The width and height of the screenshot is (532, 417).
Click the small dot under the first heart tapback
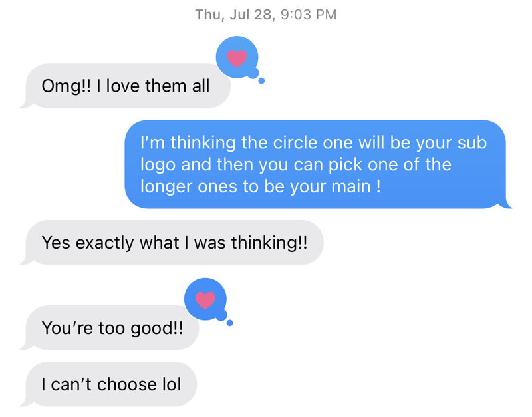coord(261,80)
